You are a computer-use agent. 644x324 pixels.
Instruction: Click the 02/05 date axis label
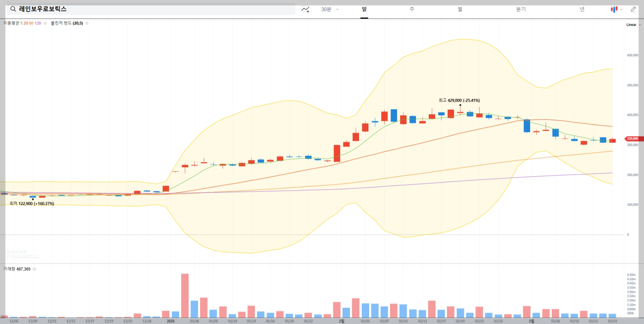pos(365,321)
